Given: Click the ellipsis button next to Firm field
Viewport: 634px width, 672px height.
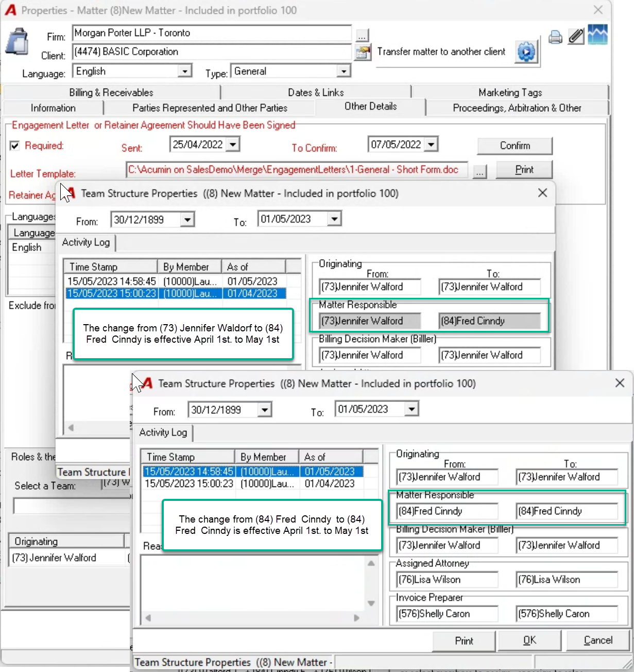Looking at the screenshot, I should [x=362, y=36].
